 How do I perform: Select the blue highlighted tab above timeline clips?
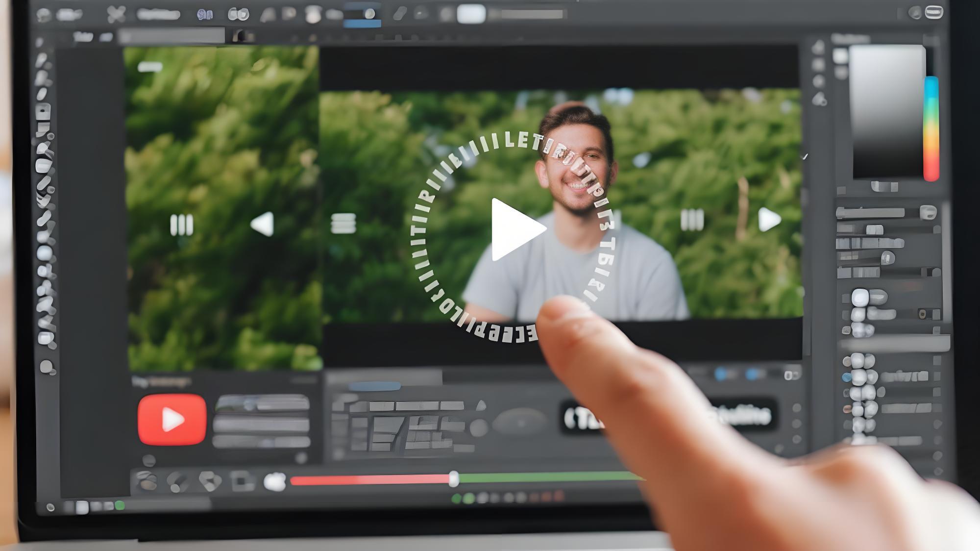click(x=374, y=386)
